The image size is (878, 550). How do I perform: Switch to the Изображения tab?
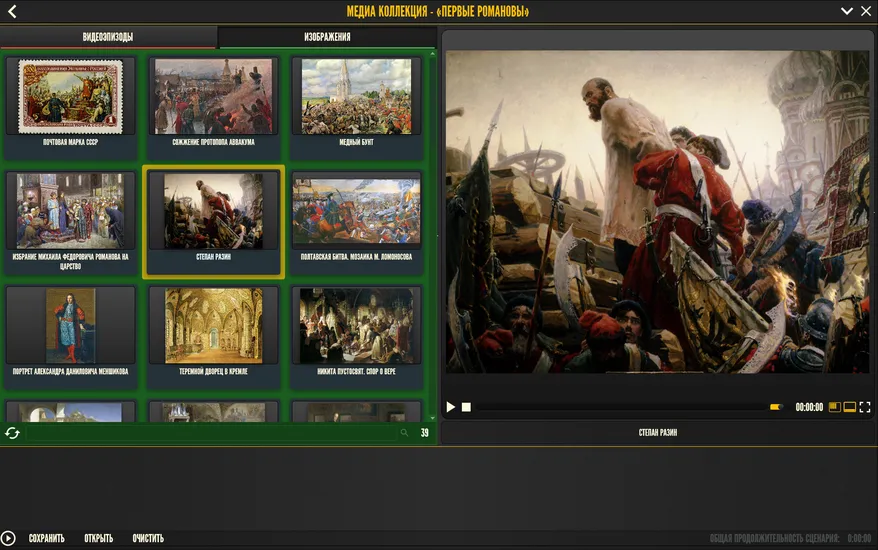pyautogui.click(x=327, y=37)
